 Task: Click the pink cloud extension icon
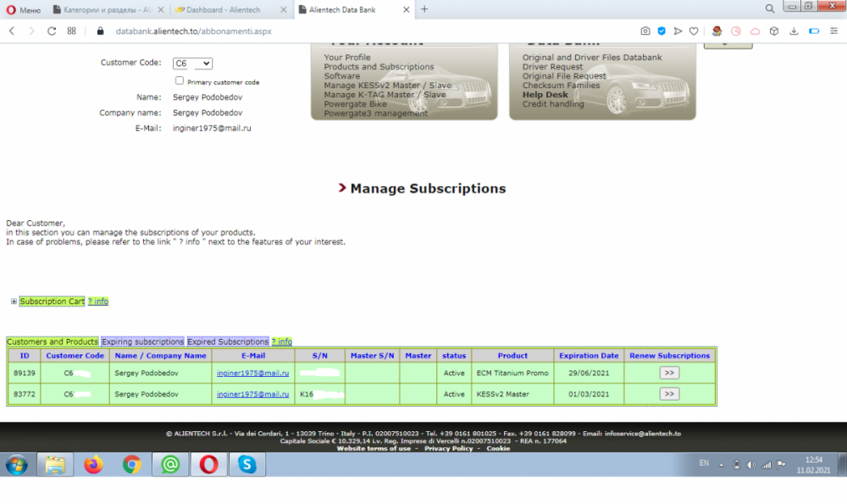[756, 30]
